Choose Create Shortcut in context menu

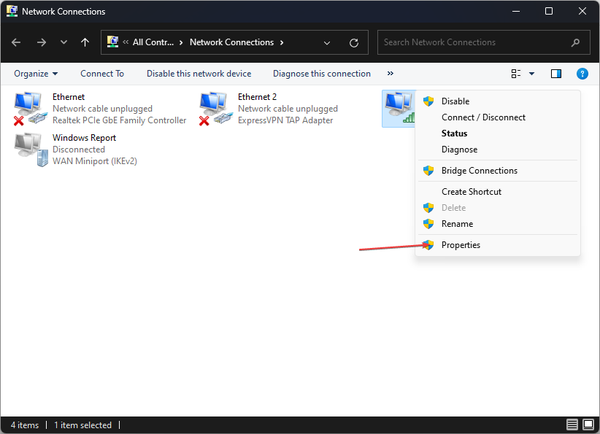(498, 192)
